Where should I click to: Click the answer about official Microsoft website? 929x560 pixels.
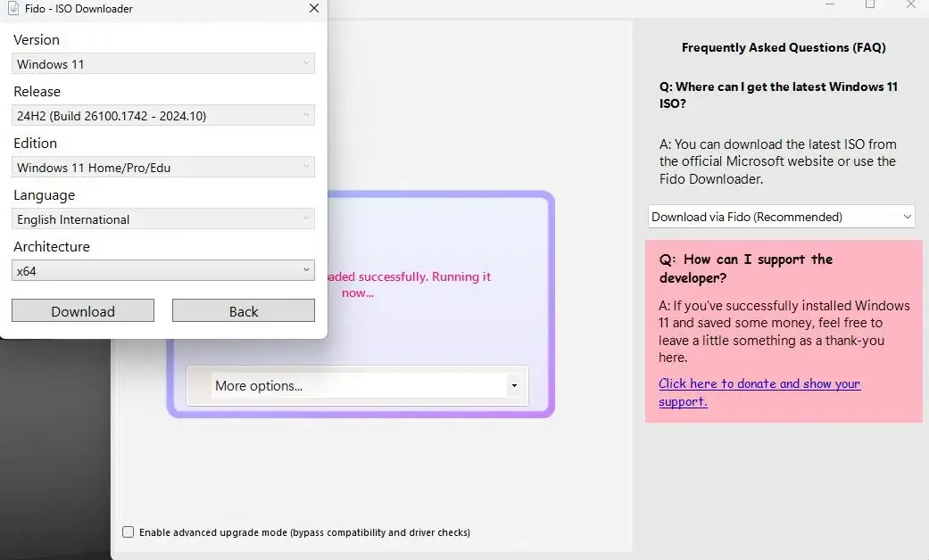[x=777, y=161]
